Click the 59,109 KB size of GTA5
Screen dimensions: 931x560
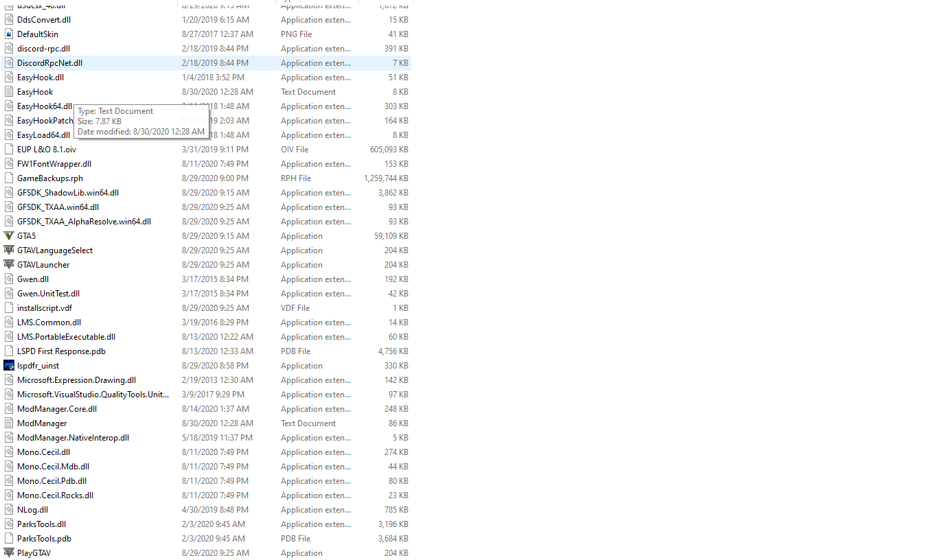pos(391,236)
